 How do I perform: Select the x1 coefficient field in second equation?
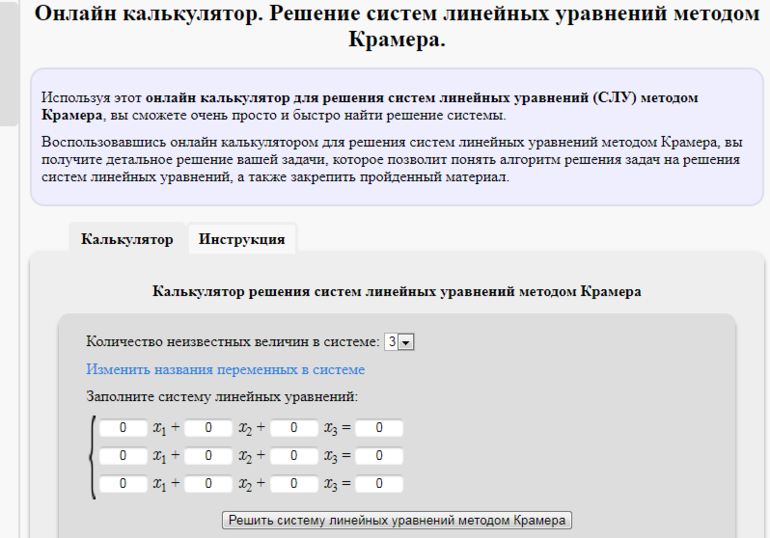click(x=123, y=456)
